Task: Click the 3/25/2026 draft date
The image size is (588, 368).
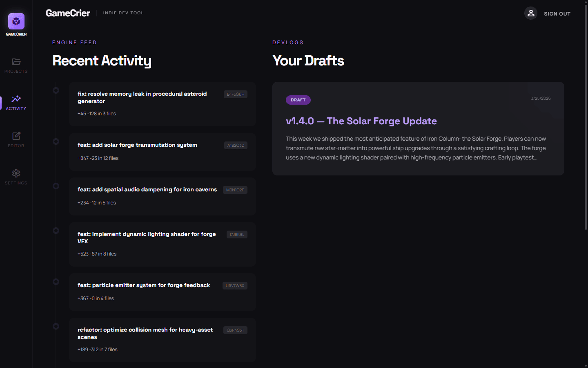Action: click(x=541, y=98)
